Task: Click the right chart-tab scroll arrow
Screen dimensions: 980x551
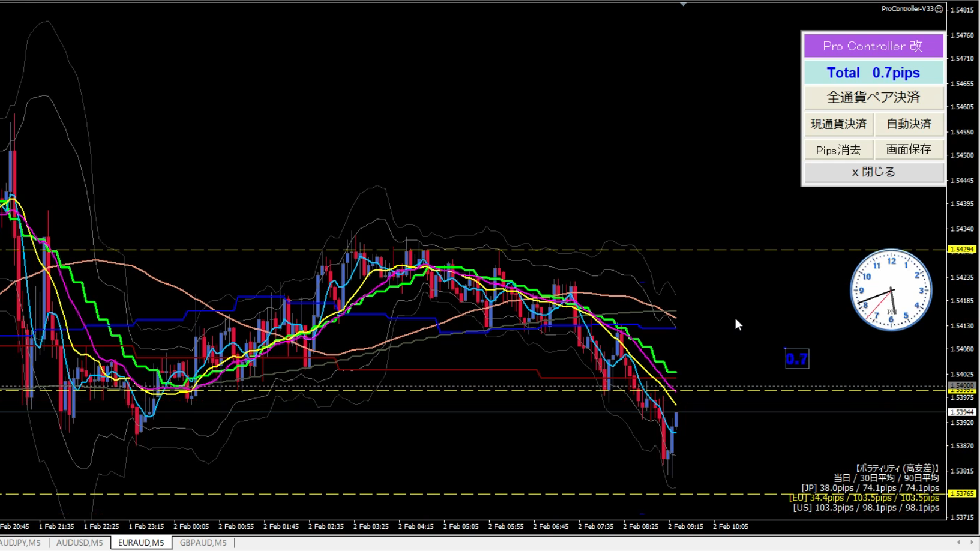Action: [x=972, y=543]
